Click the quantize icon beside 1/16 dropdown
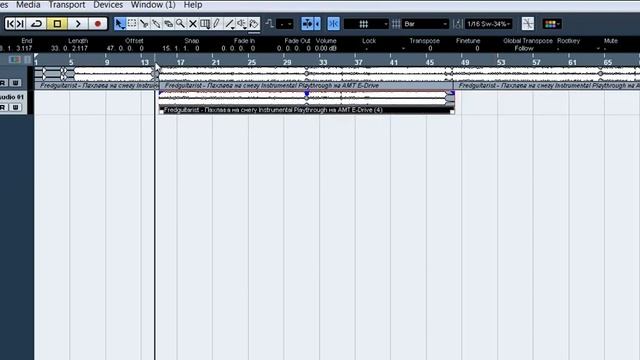The width and height of the screenshot is (640, 360). (458, 24)
